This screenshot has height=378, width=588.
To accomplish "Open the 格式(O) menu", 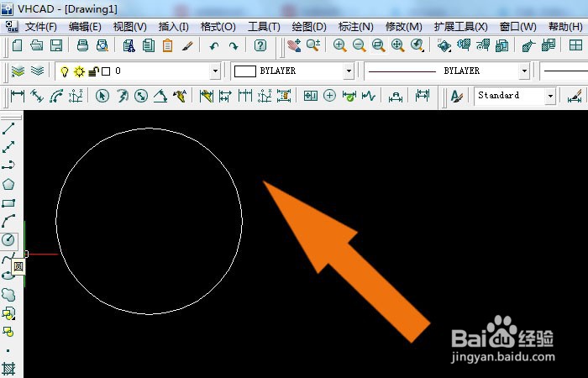I will 218,27.
